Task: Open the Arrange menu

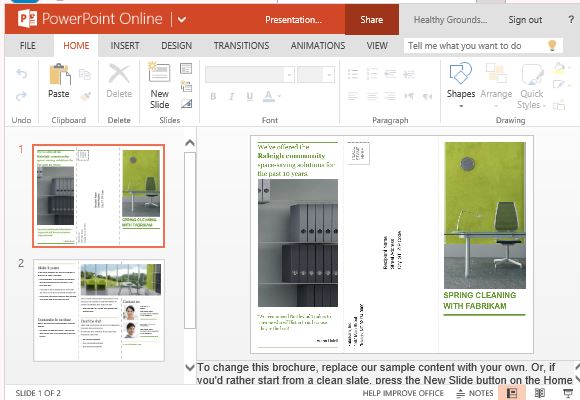Action: [x=496, y=85]
